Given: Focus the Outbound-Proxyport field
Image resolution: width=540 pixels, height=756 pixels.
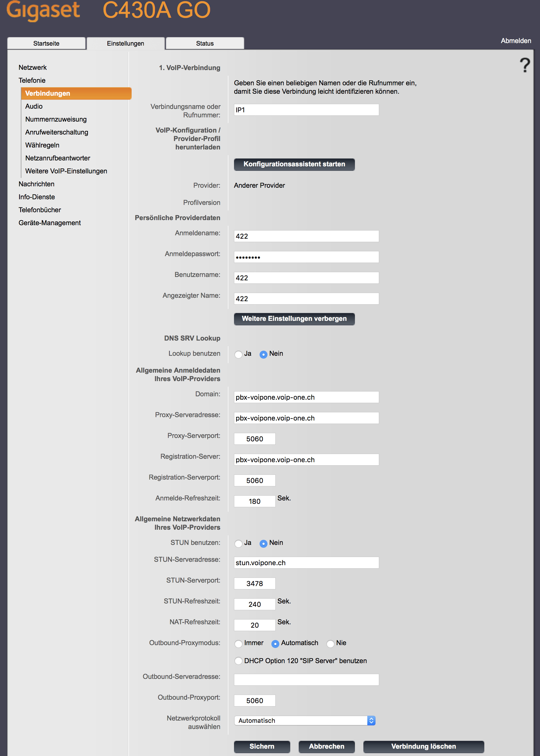Looking at the screenshot, I should (x=255, y=701).
